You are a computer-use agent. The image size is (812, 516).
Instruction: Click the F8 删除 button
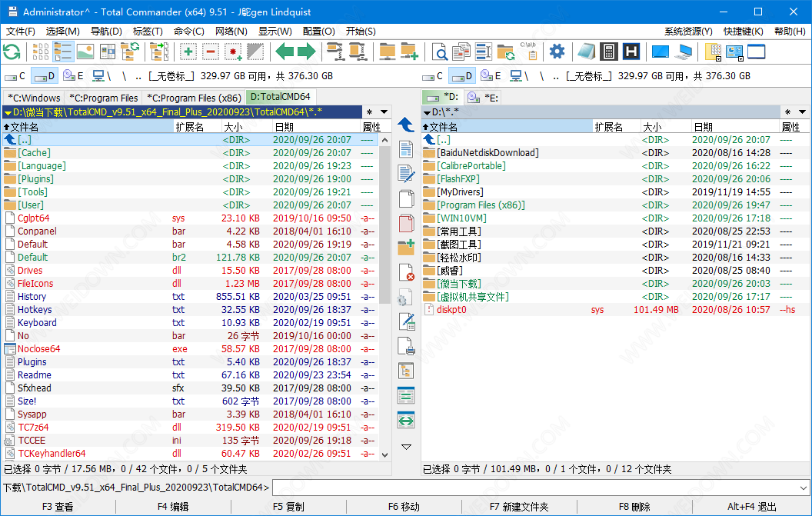pyautogui.click(x=635, y=507)
